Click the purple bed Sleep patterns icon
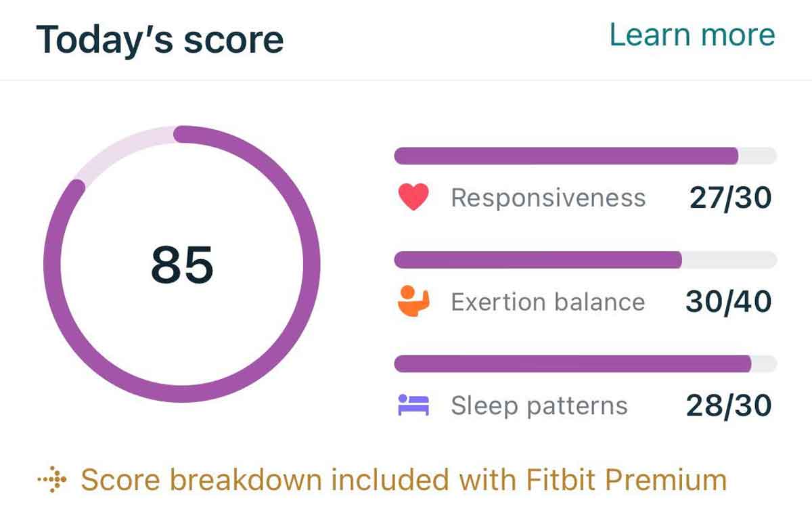Viewport: 812px width, 532px height. click(x=413, y=405)
